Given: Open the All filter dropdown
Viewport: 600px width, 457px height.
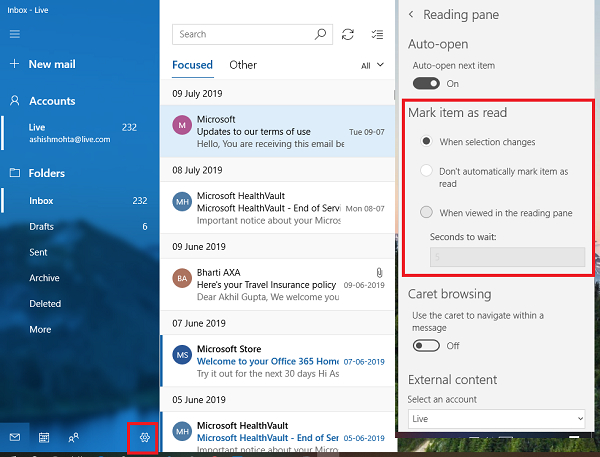Looking at the screenshot, I should 372,65.
